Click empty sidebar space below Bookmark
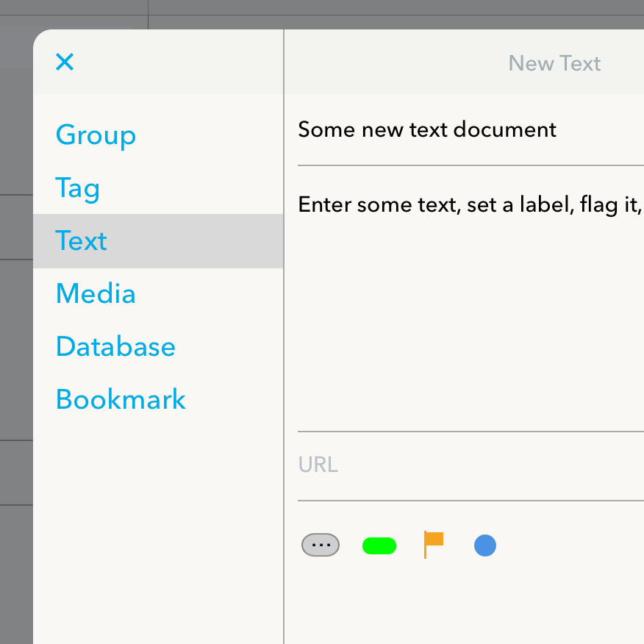 158,534
